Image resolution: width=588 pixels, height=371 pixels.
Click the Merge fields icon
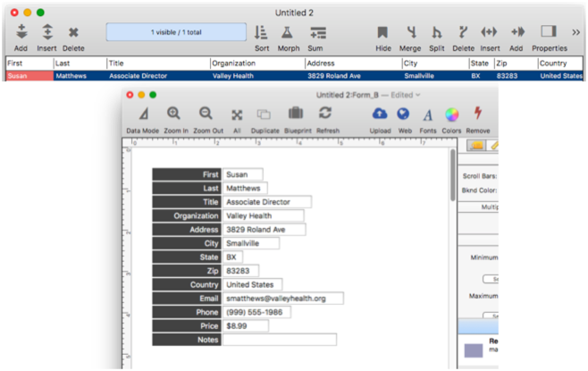(x=412, y=32)
